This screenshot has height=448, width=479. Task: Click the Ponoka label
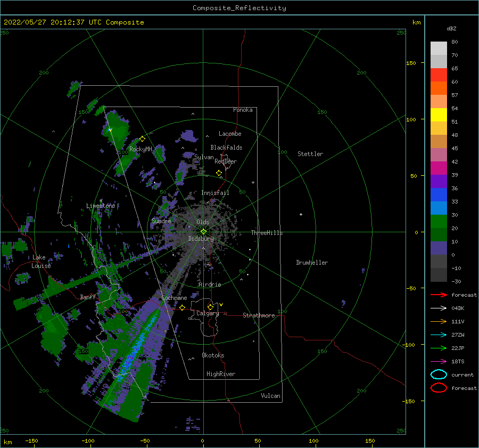coord(243,110)
